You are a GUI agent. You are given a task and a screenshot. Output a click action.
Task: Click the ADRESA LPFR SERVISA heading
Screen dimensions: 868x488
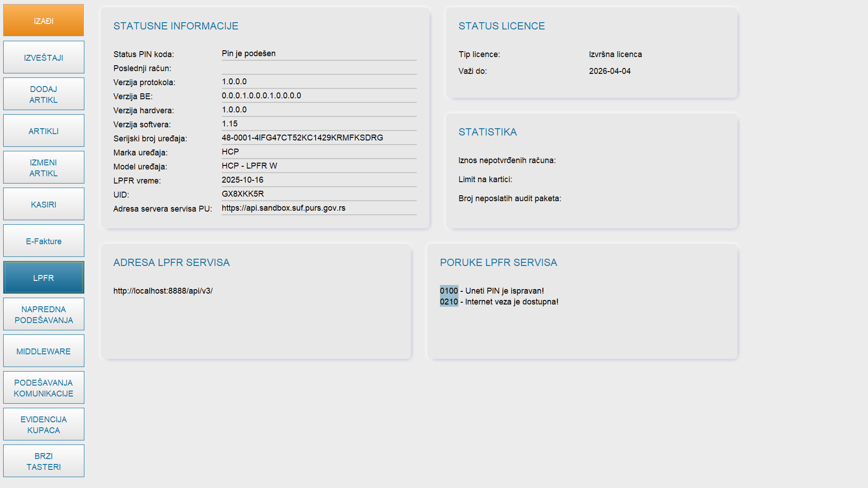(x=171, y=262)
